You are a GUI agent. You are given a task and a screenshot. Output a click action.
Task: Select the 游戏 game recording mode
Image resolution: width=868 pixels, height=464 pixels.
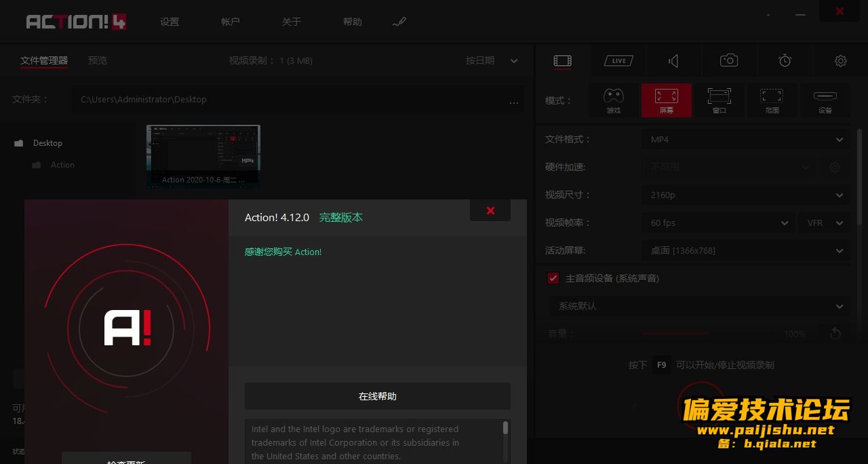[x=614, y=100]
